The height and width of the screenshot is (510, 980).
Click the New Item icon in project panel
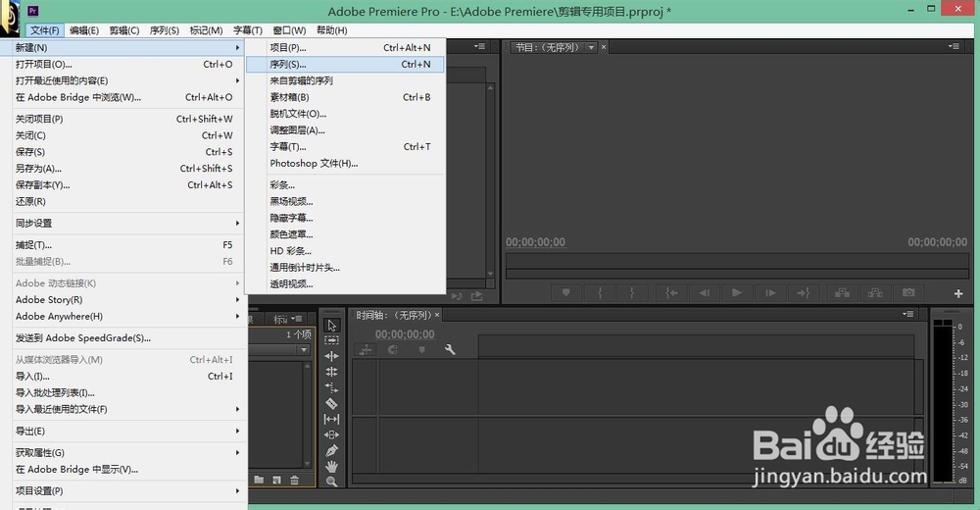(276, 480)
